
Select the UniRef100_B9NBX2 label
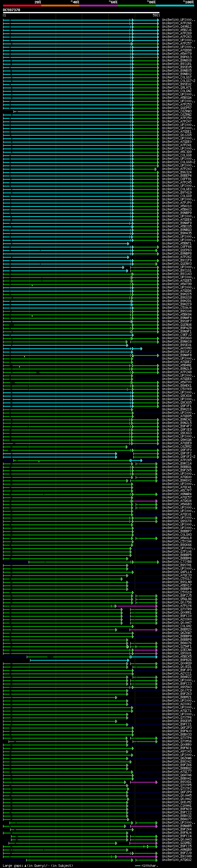pyautogui.click(x=177, y=74)
